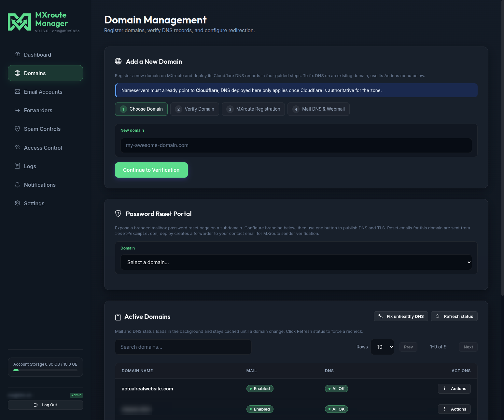Click the Access Control people icon
Screen dimensions: 504x420
pos(18,148)
